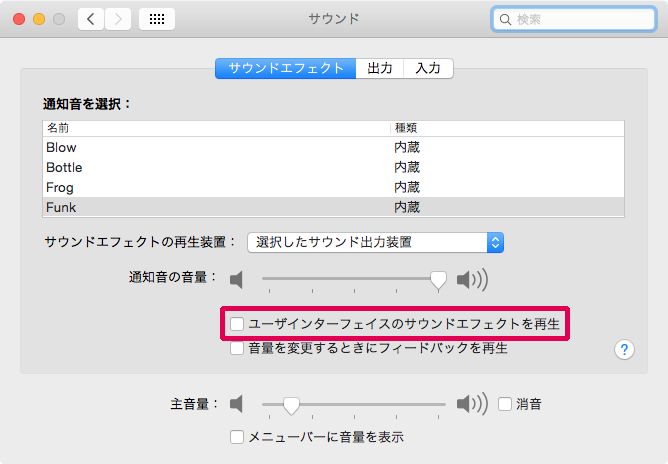This screenshot has width=668, height=464.
Task: Click the quiet speaker icon beside 主音量
Action: coord(236,404)
